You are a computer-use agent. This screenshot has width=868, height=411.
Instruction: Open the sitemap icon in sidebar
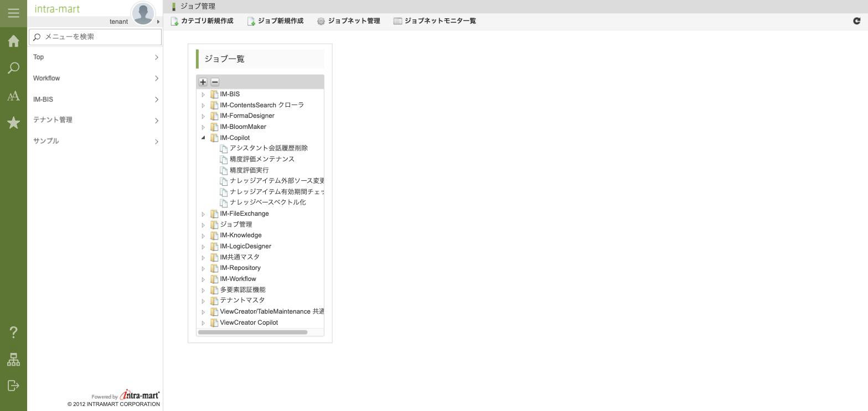[13, 360]
